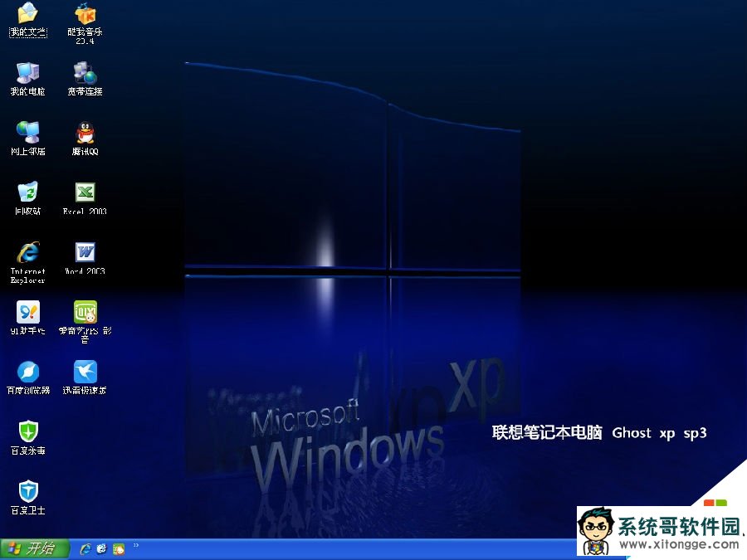Click the Recycle Bin (回收站) icon
The height and width of the screenshot is (560, 747).
point(27,192)
